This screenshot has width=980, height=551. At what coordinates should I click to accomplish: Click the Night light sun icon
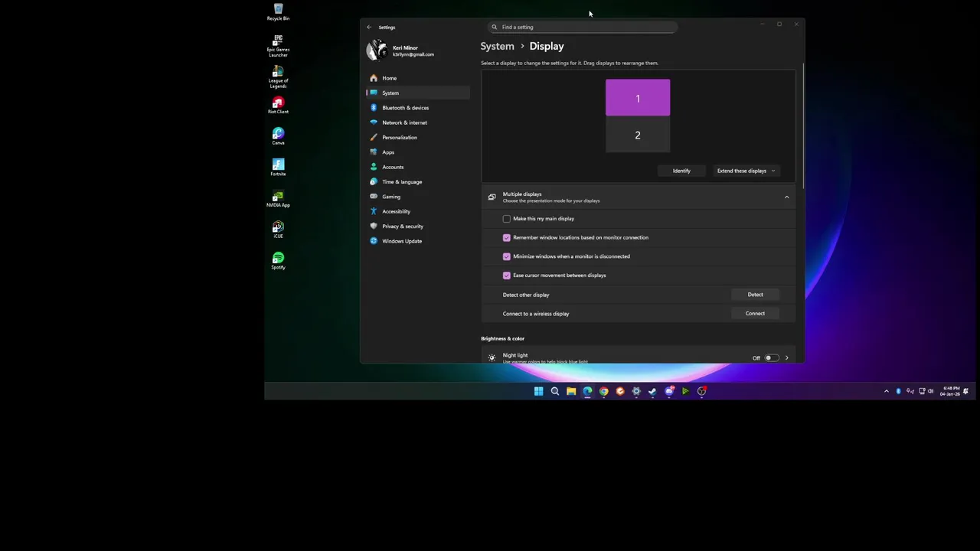coord(492,358)
